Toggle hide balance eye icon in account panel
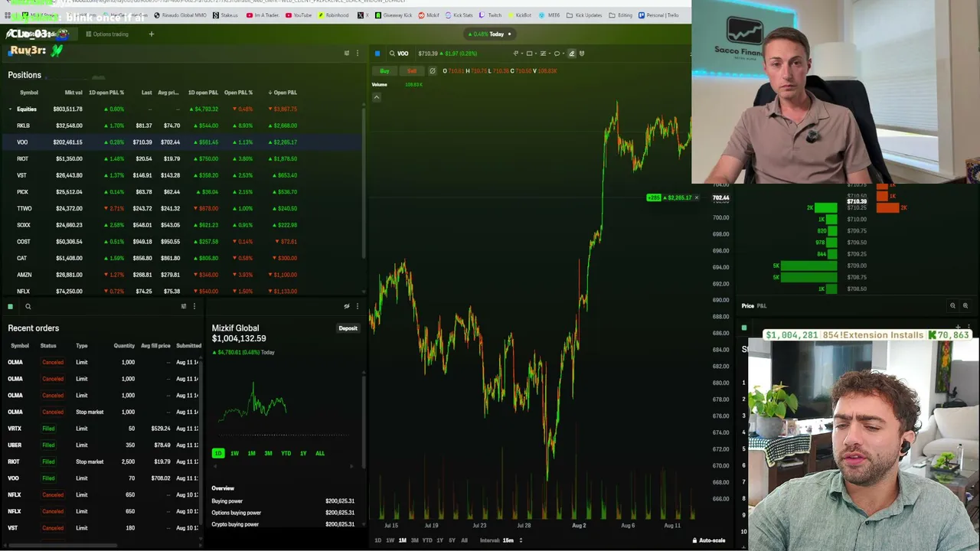The height and width of the screenshot is (551, 980). 347,306
